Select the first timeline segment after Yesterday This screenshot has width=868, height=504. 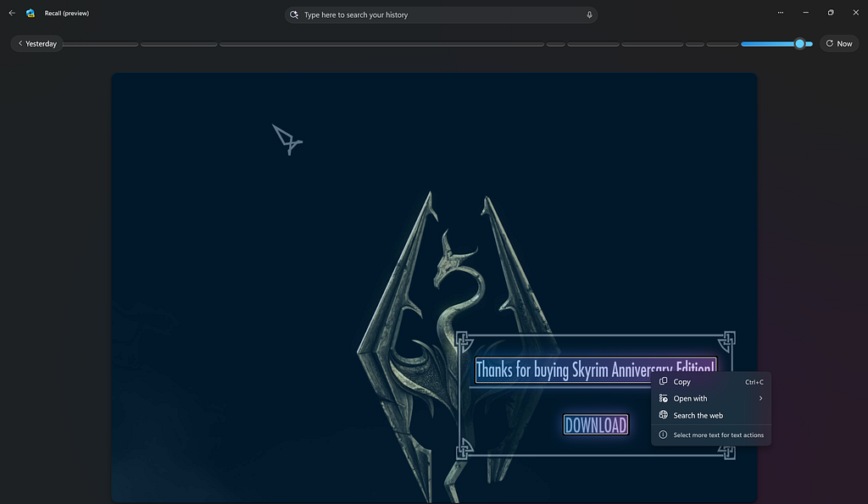(101, 44)
